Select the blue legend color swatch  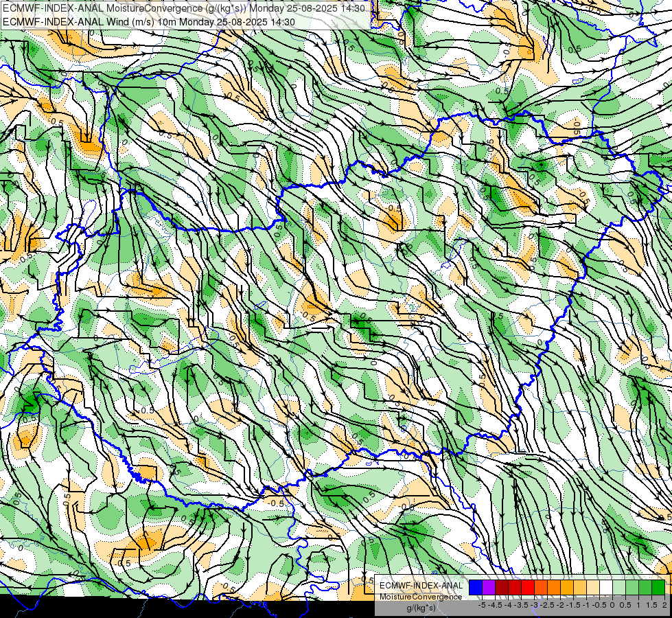point(476,588)
